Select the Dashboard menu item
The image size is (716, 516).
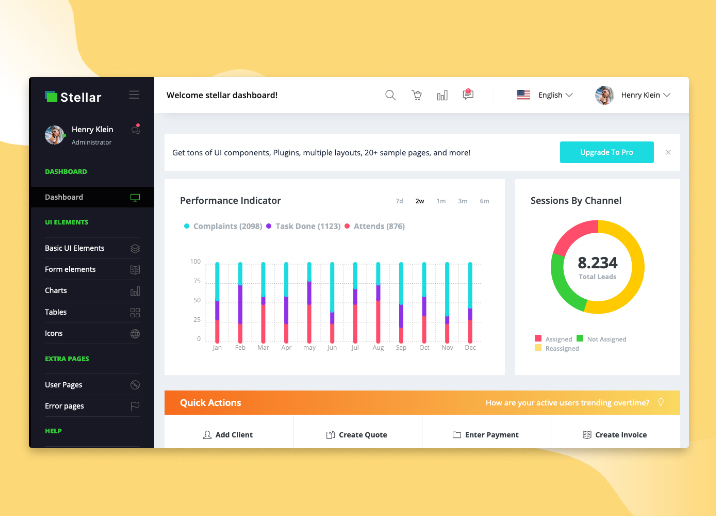tap(91, 197)
